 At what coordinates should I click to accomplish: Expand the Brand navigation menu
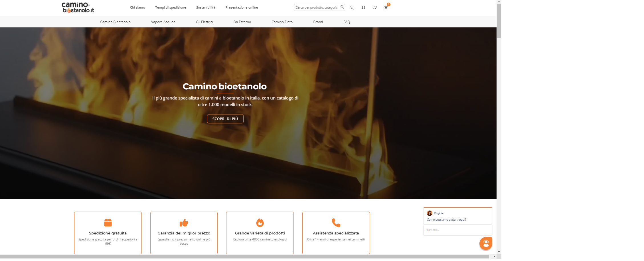pyautogui.click(x=318, y=22)
